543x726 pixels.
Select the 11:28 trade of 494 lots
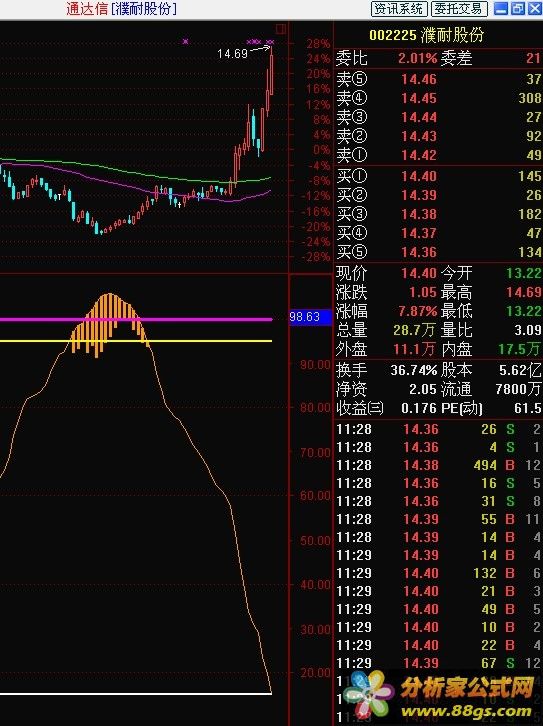tap(438, 465)
